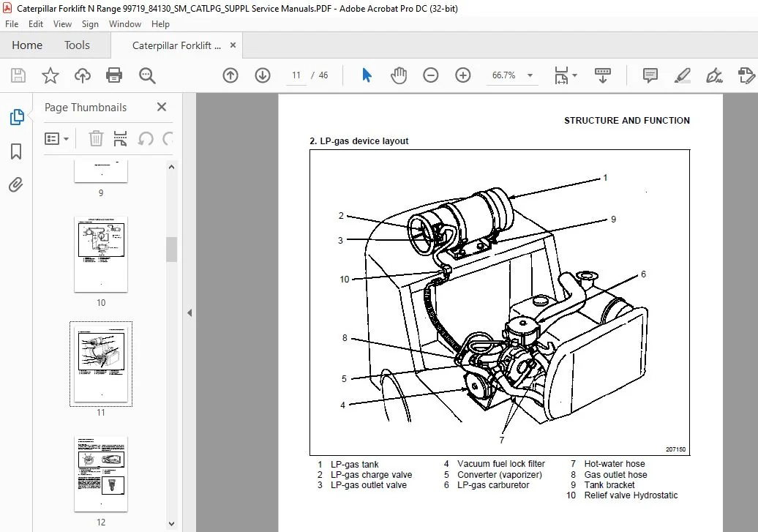Click thumbnail scrollbar down arrow
758x532 pixels.
pyautogui.click(x=171, y=524)
